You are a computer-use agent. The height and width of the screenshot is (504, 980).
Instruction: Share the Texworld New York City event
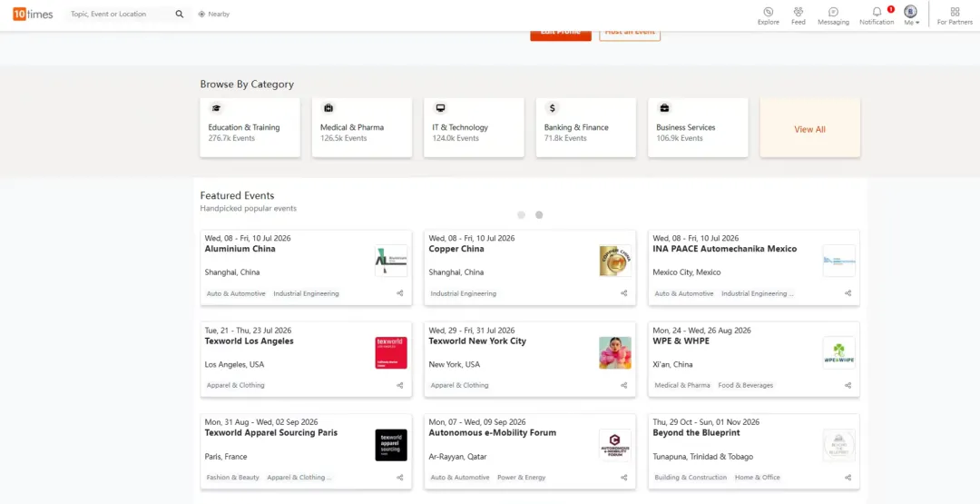[624, 385]
